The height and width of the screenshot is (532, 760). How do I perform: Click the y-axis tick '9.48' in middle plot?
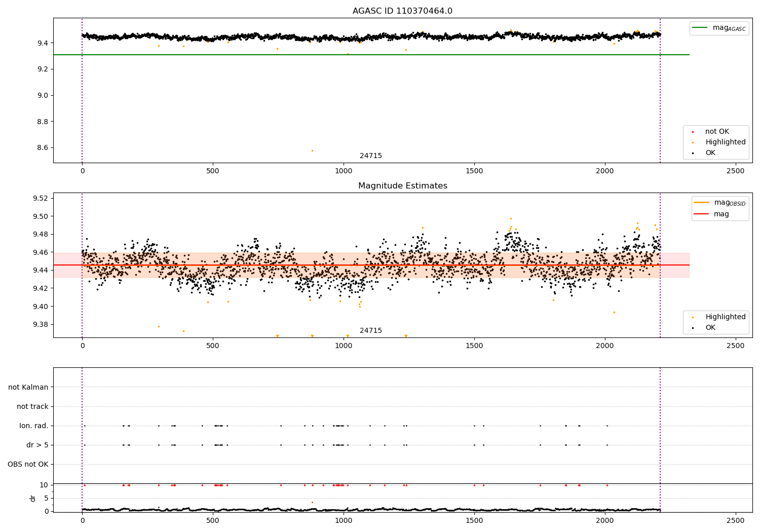[x=41, y=235]
